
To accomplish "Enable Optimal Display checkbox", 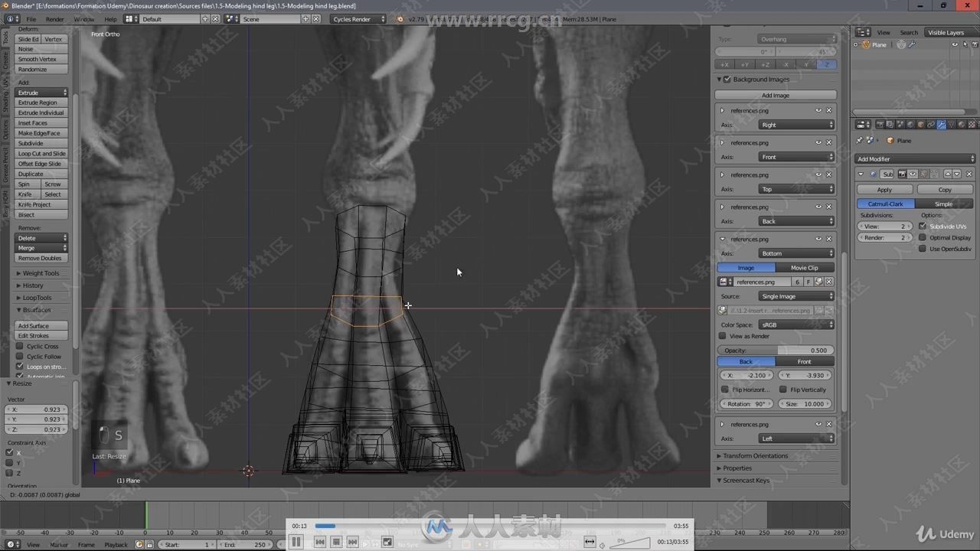I will coord(923,237).
